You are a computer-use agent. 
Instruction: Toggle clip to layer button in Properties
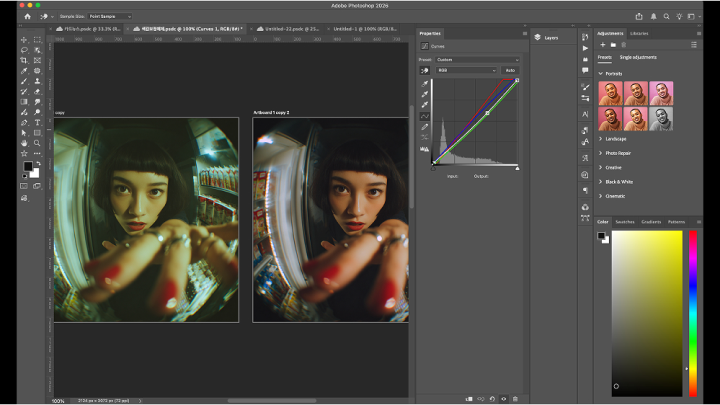[468, 398]
